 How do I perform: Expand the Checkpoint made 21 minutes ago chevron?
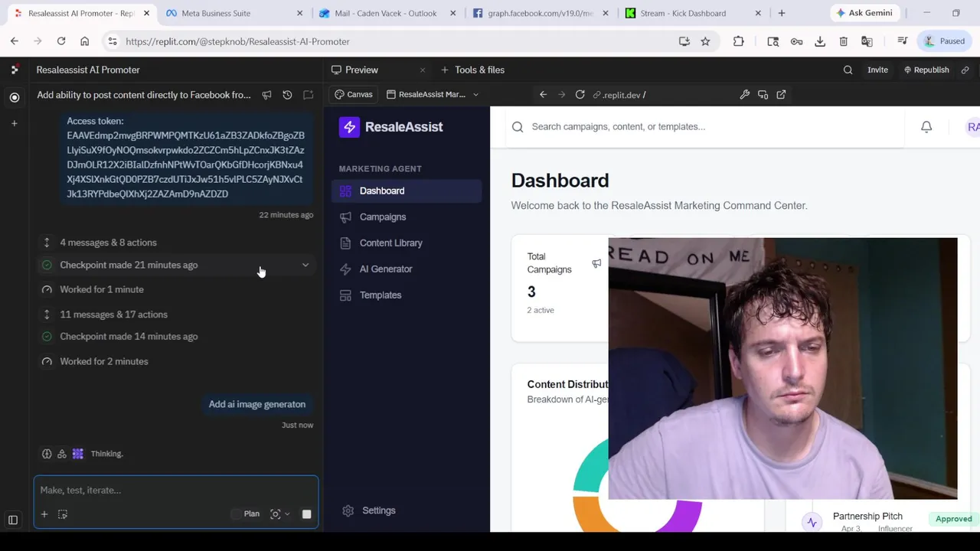click(x=305, y=265)
